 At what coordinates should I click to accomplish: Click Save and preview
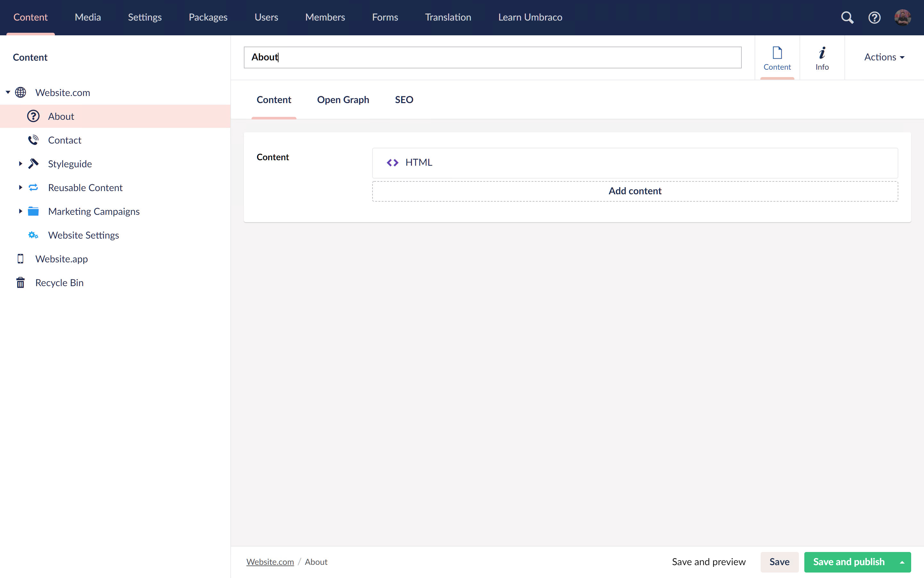pos(709,562)
